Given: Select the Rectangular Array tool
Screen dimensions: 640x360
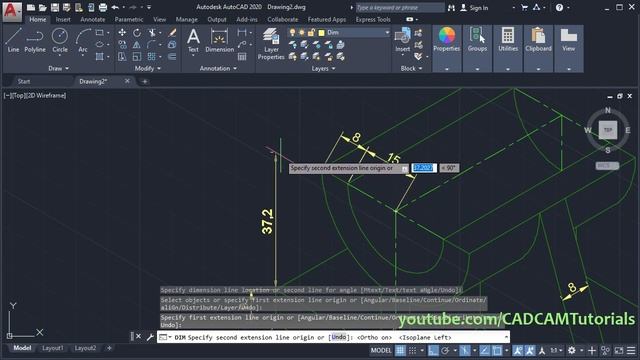Looking at the screenshot, I should click(151, 56).
